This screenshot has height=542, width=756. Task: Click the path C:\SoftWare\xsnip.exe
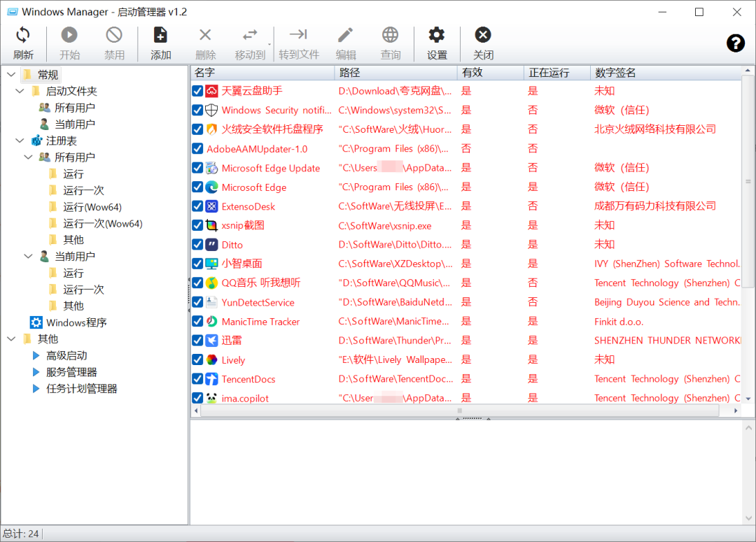385,225
